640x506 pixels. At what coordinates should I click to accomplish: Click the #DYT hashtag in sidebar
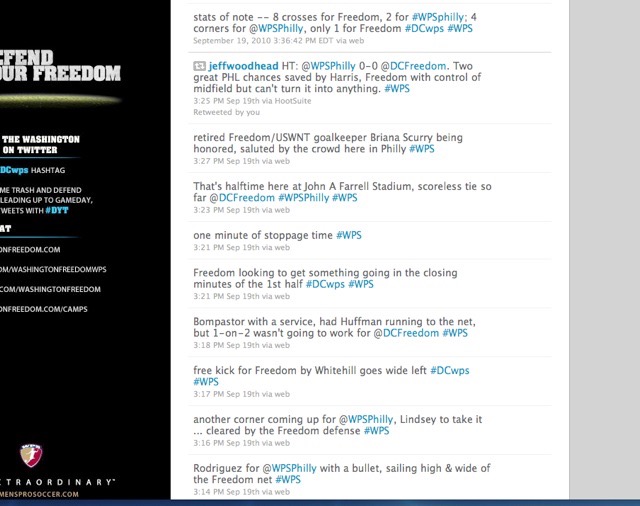pyautogui.click(x=57, y=211)
